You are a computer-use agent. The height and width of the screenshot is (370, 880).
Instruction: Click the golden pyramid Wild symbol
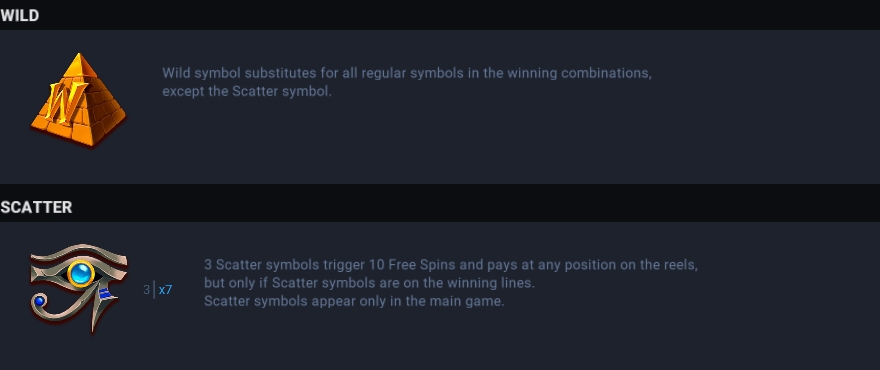pos(79,99)
